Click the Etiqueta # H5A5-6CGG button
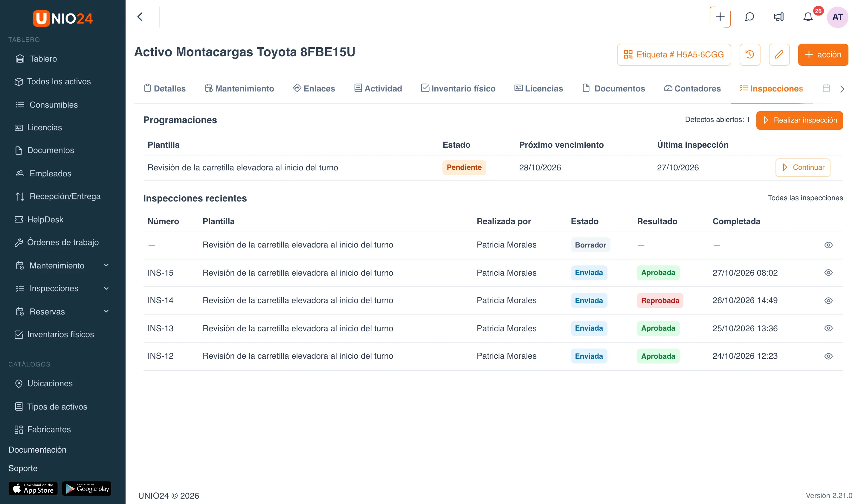Image resolution: width=861 pixels, height=504 pixels. point(674,54)
